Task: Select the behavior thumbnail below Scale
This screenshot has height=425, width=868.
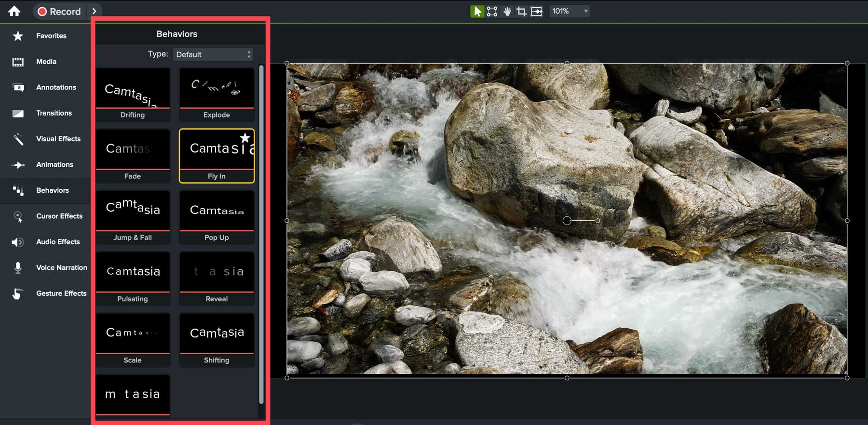Action: coord(133,394)
